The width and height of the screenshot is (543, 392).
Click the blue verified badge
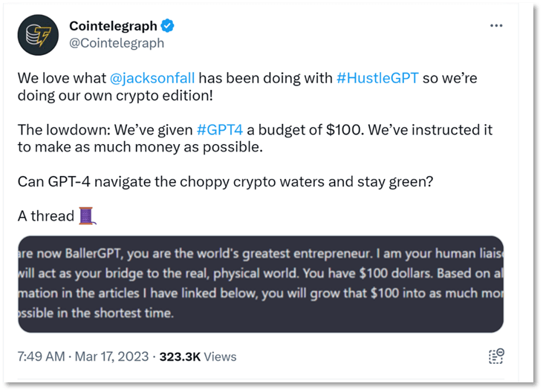point(169,27)
